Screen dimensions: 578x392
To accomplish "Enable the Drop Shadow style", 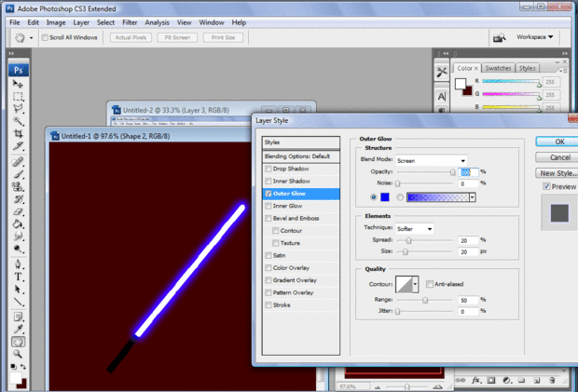I will tap(268, 169).
